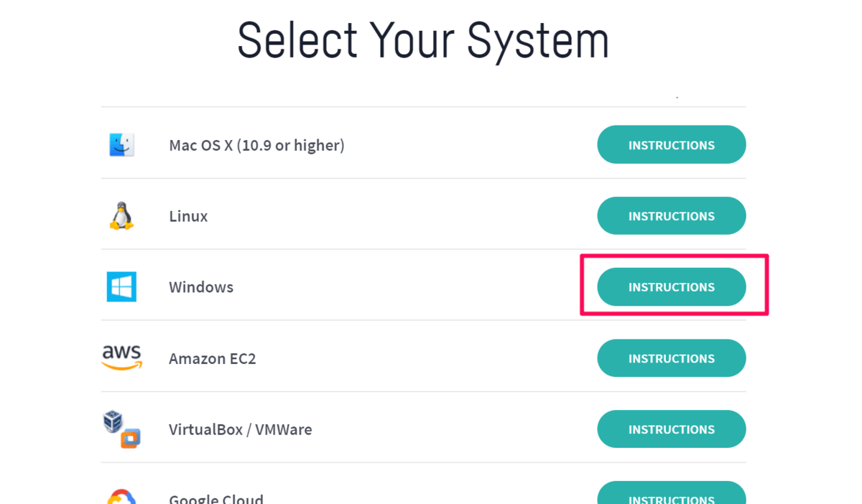Viewport: 862px width, 504px height.
Task: Click the Windows logo icon
Action: click(121, 286)
